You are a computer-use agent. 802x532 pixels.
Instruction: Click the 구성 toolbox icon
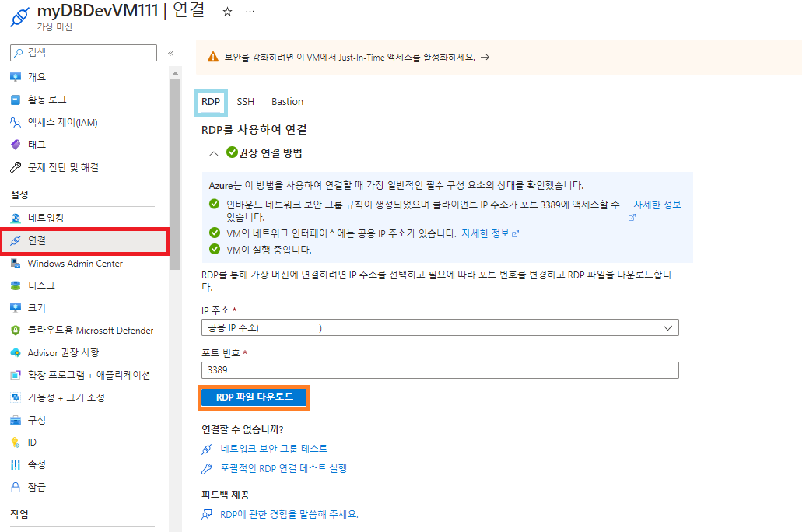click(x=16, y=420)
